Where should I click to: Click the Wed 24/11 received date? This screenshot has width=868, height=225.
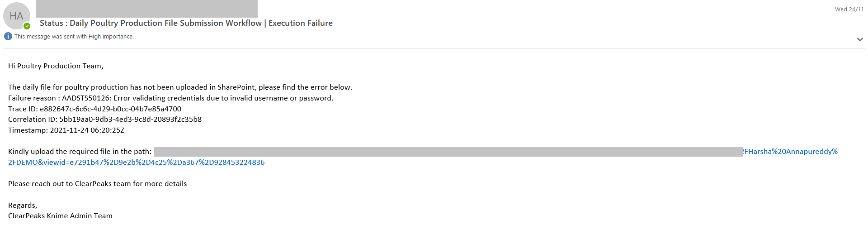pos(849,9)
